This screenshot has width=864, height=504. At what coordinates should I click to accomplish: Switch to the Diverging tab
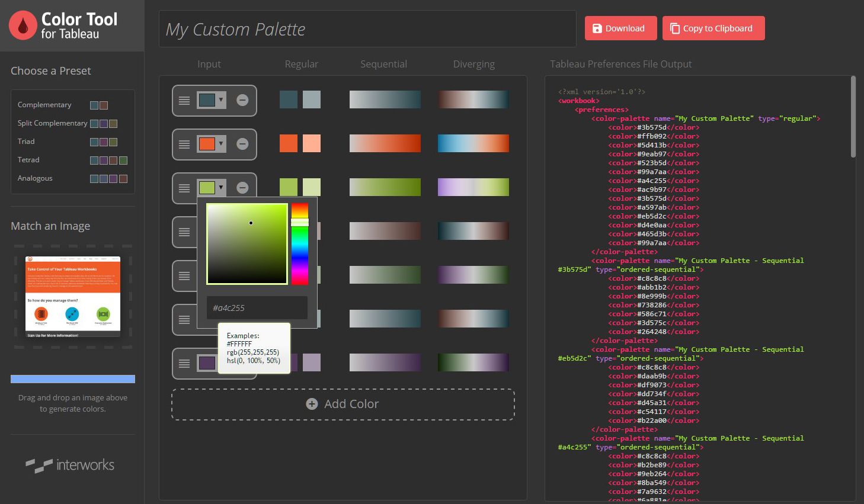click(x=473, y=64)
